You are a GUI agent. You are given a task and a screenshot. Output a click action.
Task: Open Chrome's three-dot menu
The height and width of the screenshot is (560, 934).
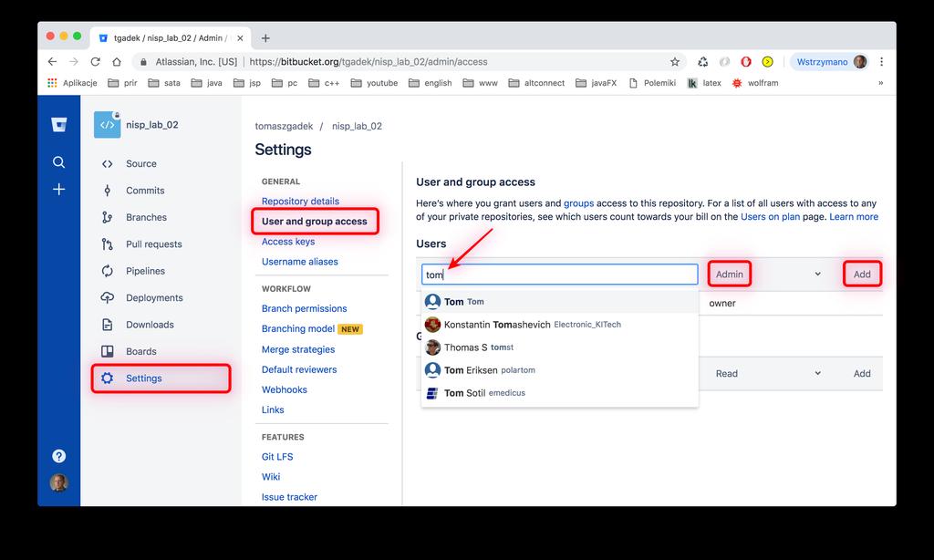[x=882, y=61]
